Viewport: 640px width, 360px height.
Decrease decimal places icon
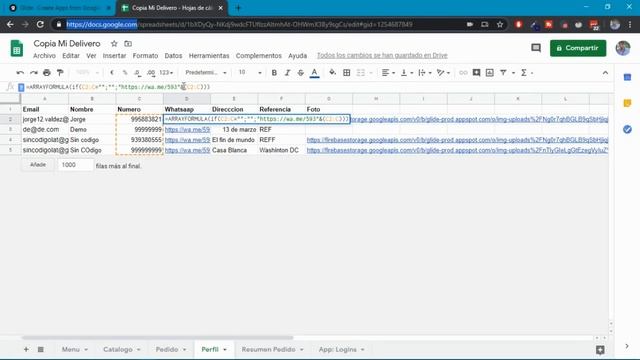(x=138, y=73)
